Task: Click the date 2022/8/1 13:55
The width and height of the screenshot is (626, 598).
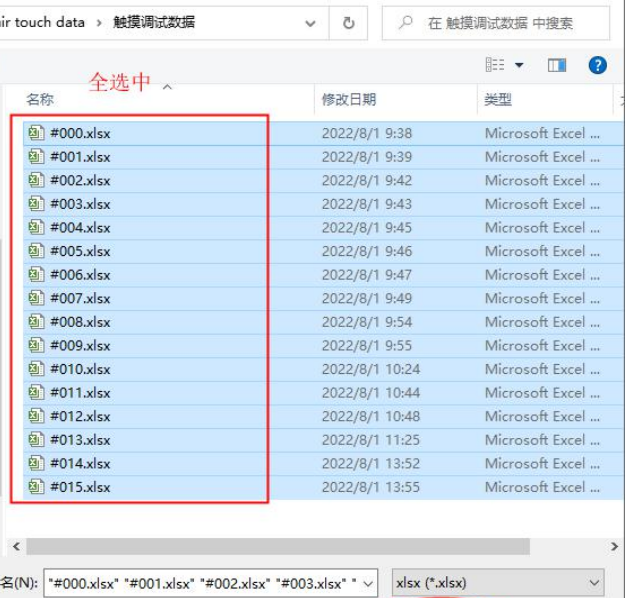Action: pos(371,487)
